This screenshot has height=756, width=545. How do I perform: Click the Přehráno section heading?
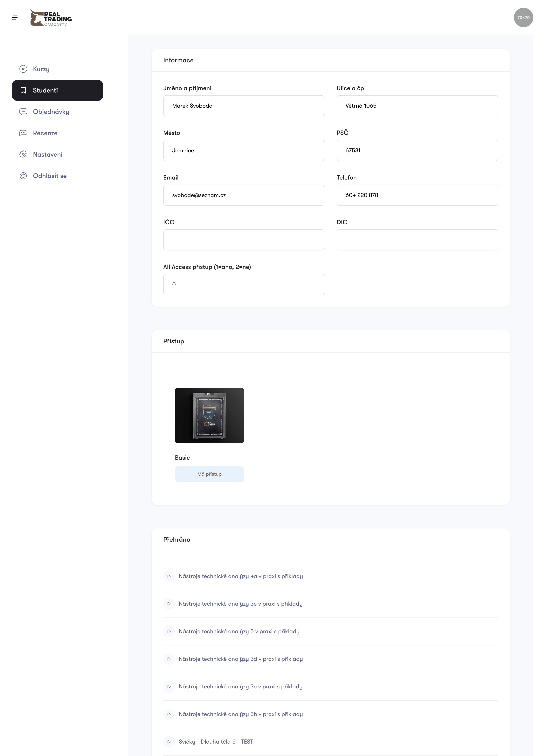177,540
